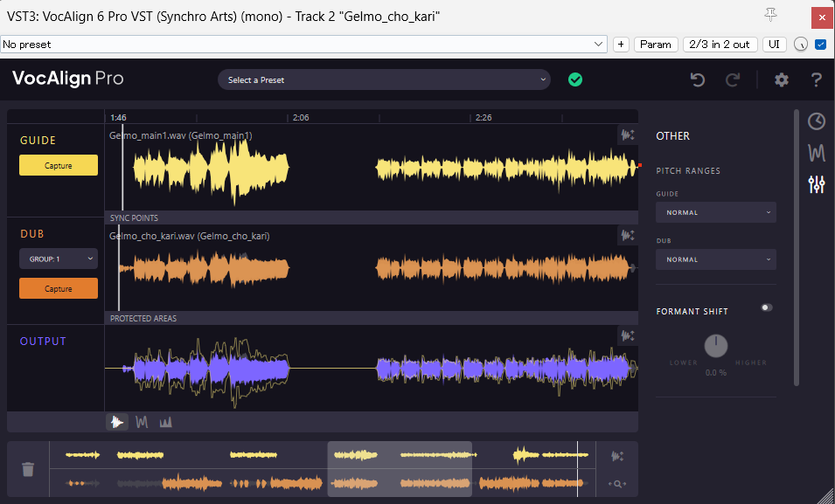This screenshot has height=504, width=835.
Task: Click the Param button
Action: click(656, 45)
